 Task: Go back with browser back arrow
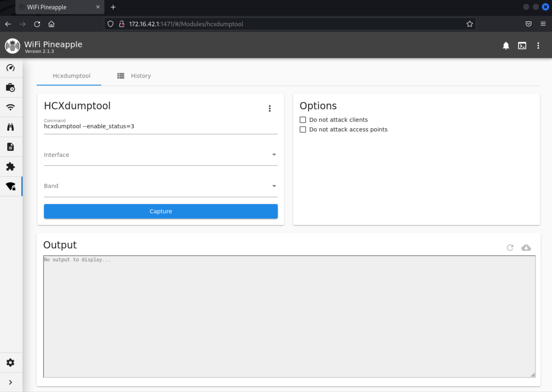tap(8, 24)
